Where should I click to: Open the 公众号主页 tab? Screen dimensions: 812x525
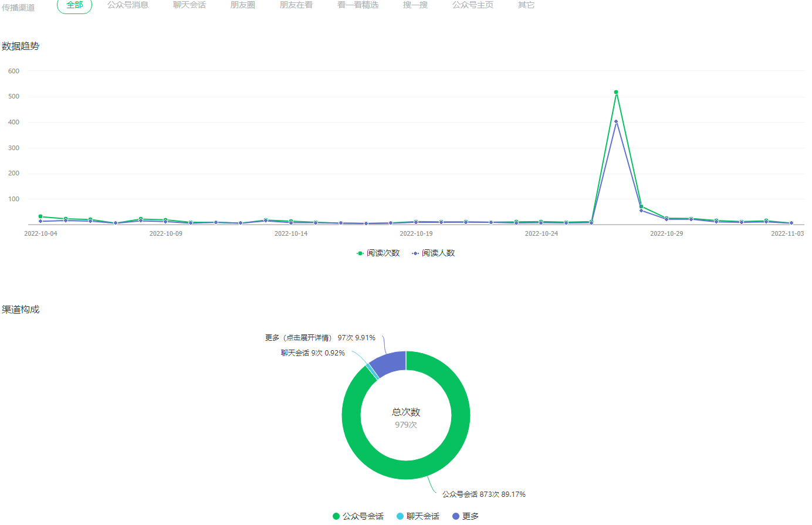(x=473, y=5)
